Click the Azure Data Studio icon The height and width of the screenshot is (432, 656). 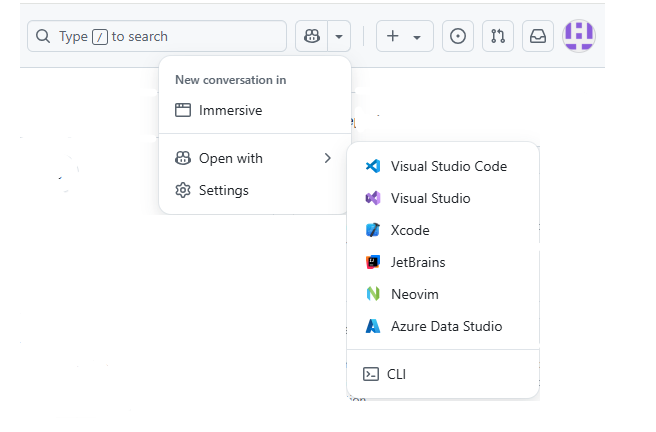coord(373,326)
